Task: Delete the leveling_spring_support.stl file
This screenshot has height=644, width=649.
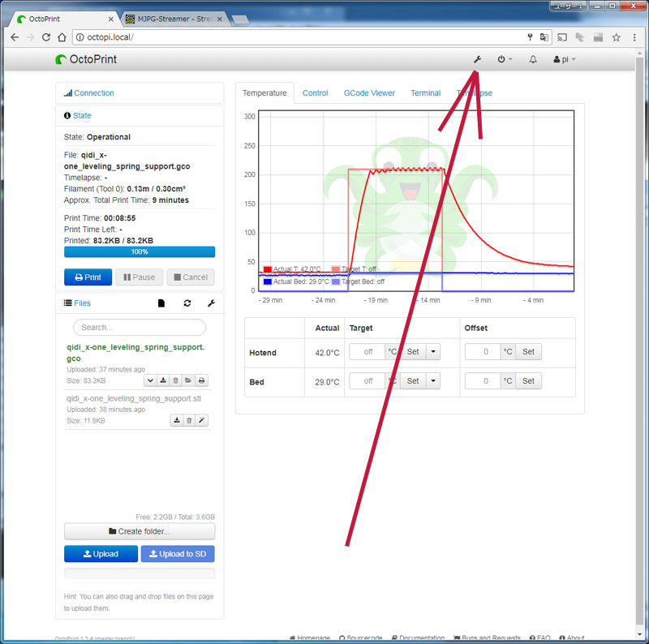Action: click(189, 420)
